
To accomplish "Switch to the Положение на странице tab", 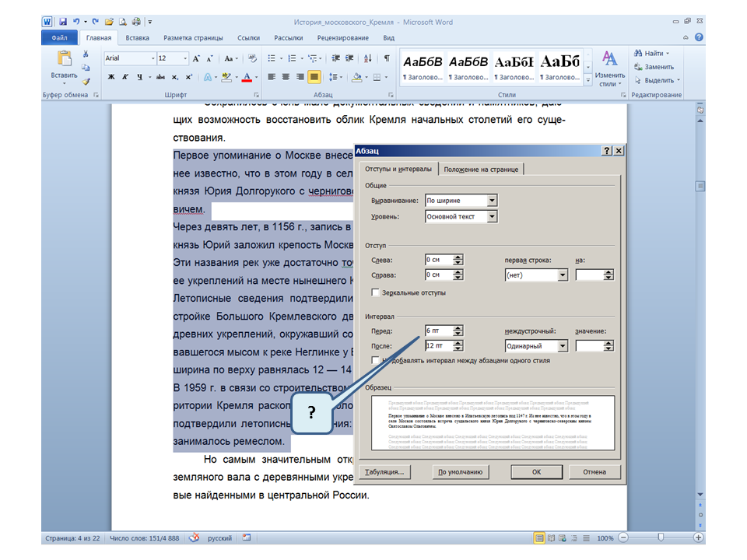I will tap(482, 170).
